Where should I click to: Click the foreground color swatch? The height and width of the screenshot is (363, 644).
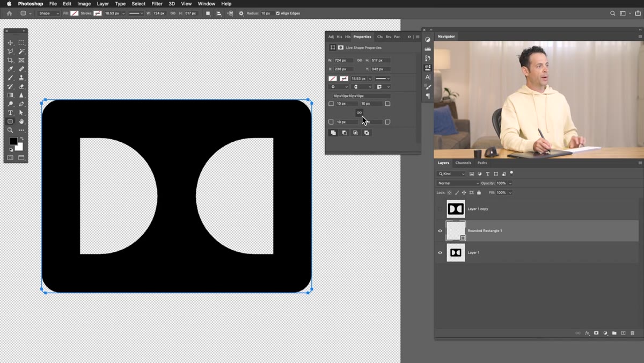(13, 141)
